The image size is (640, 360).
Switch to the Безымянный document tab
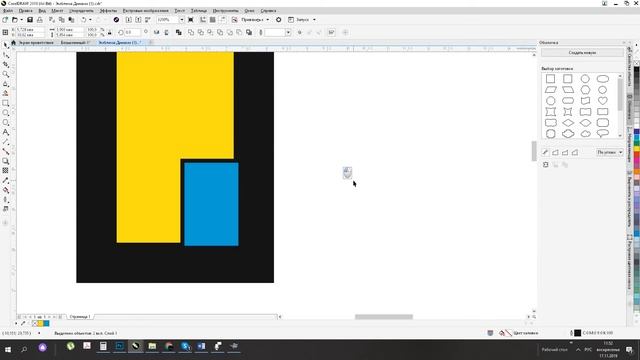(x=75, y=42)
